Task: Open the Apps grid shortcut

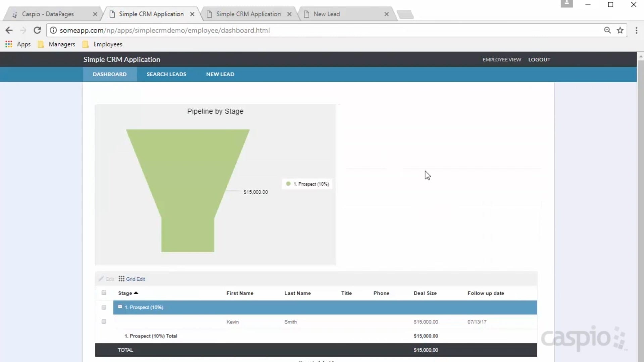Action: pyautogui.click(x=9, y=44)
